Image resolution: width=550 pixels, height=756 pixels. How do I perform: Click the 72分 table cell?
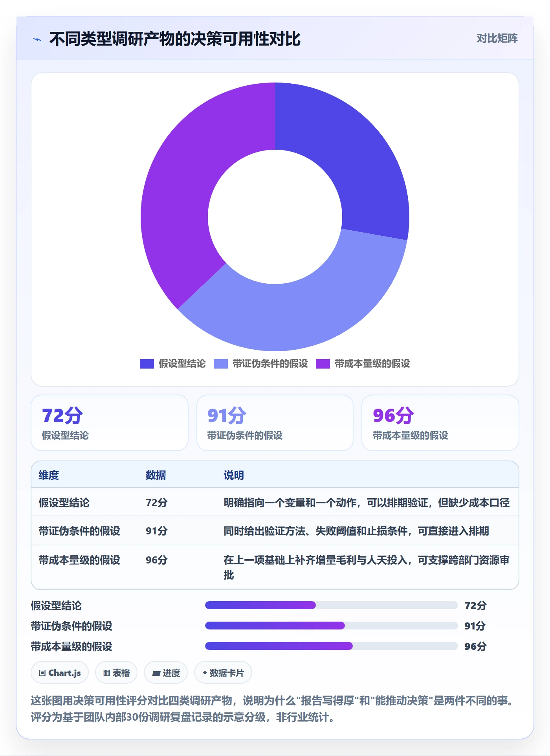[157, 503]
